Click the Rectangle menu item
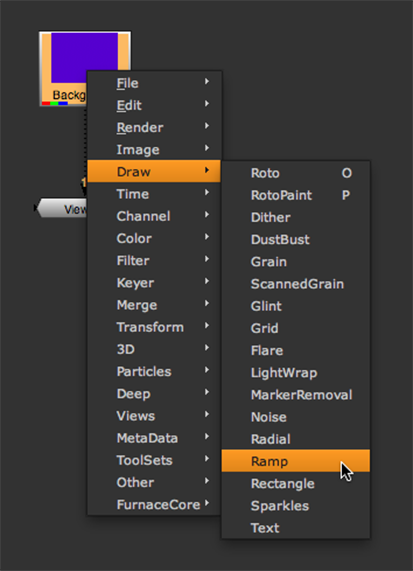 coord(295,483)
